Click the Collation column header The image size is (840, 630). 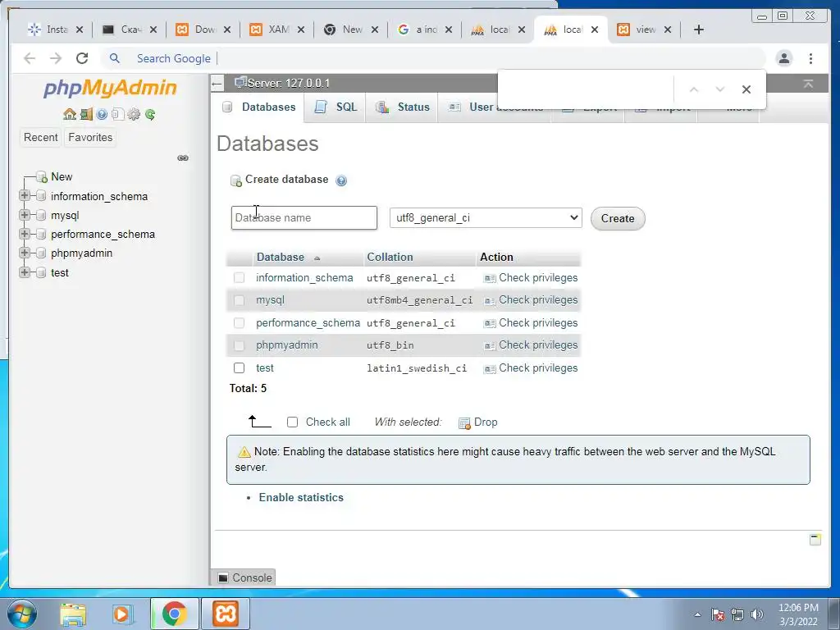click(x=390, y=257)
